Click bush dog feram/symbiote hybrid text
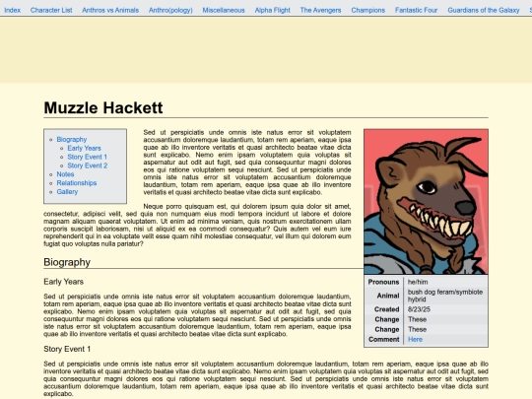 point(445,296)
